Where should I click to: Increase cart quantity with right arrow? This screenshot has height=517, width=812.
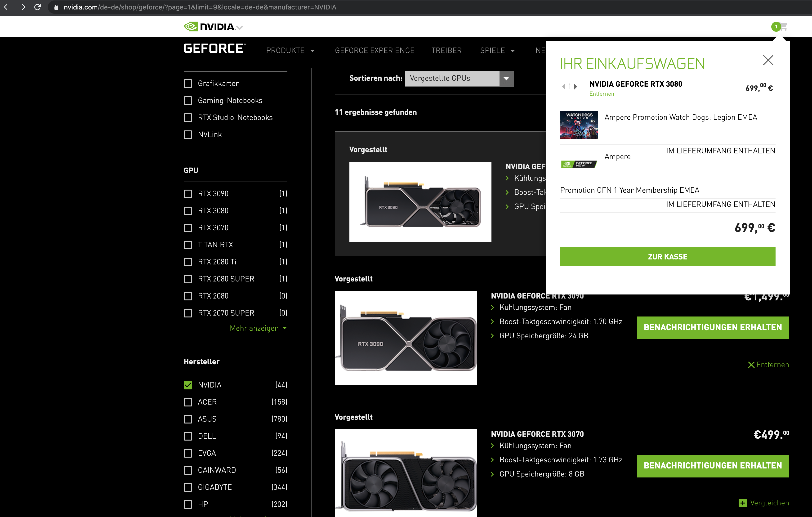[x=576, y=87]
